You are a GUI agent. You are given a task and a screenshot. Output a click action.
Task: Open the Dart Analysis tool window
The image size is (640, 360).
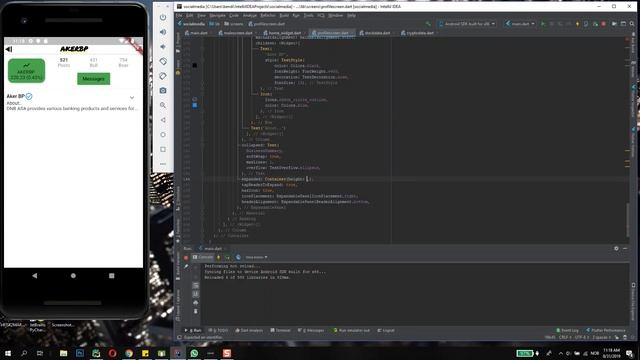coord(249,330)
